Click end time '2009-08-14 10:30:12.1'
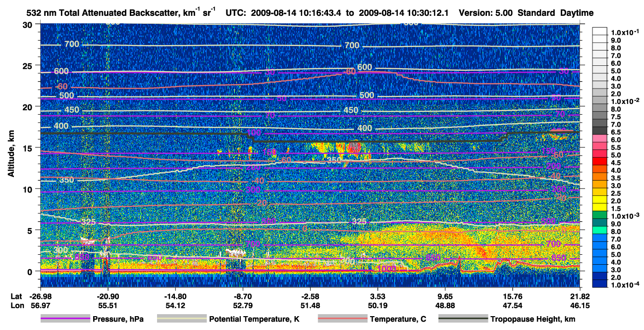Screen dimensions: 644x330 point(405,12)
